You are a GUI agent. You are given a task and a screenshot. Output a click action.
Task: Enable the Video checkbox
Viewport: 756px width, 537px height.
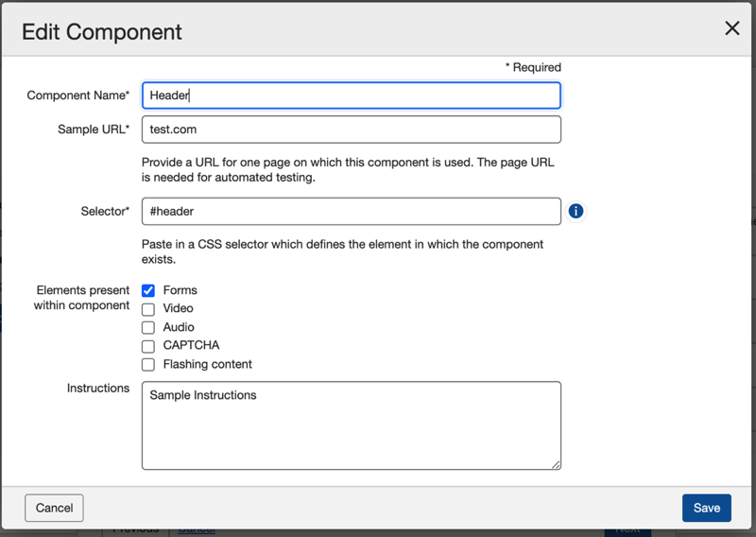point(148,309)
